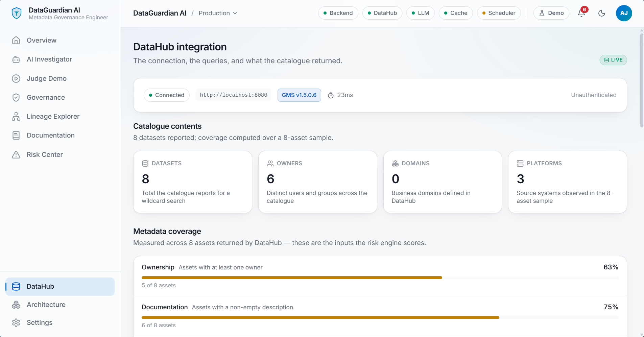Click the DATASETS card database icon
Image resolution: width=644 pixels, height=337 pixels.
point(145,164)
